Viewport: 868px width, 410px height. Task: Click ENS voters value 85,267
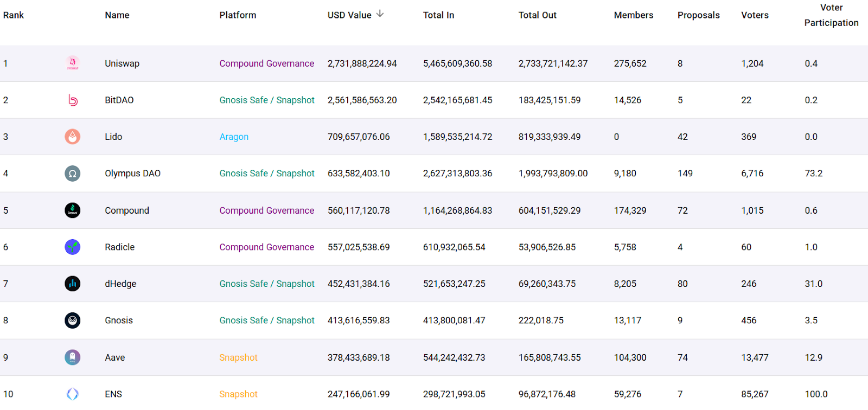(x=755, y=394)
